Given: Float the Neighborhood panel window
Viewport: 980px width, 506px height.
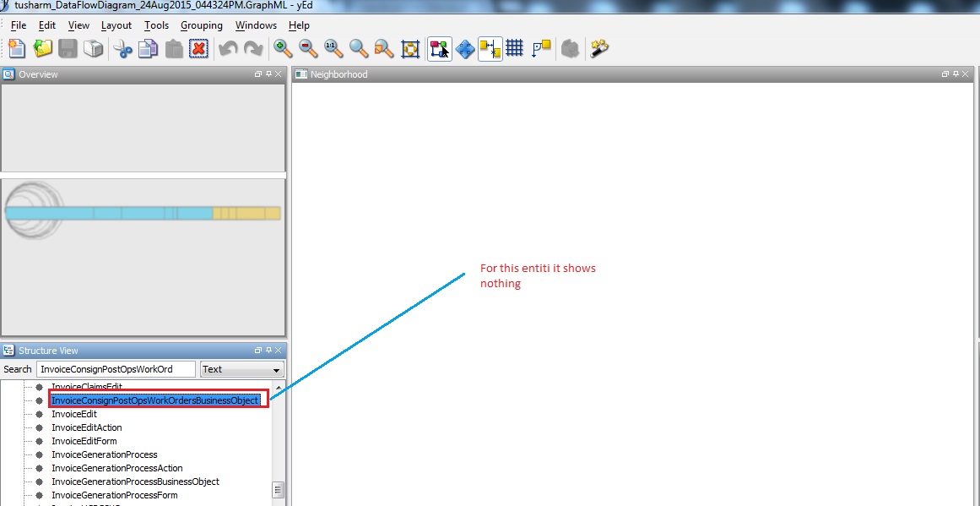Looking at the screenshot, I should coord(945,74).
